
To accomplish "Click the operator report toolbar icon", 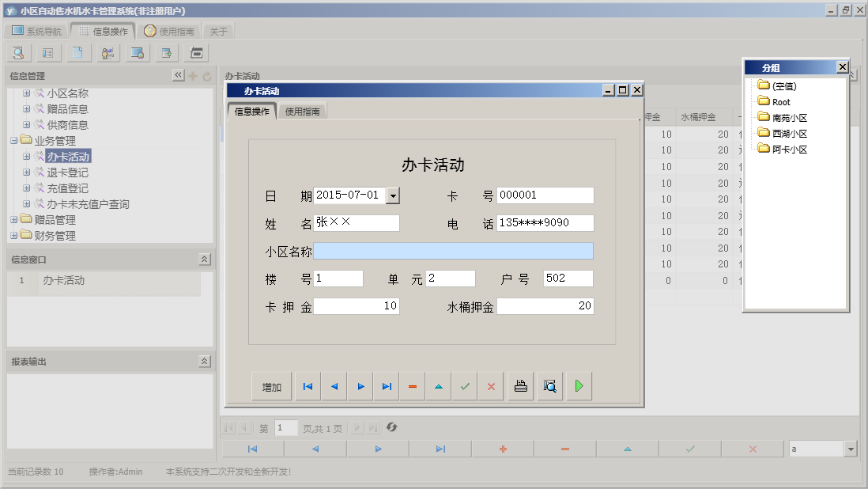I will [x=108, y=52].
